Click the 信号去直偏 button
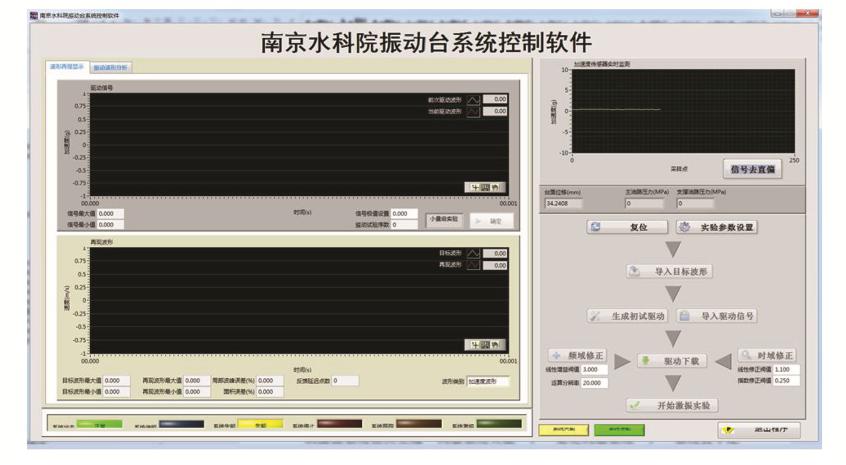The width and height of the screenshot is (846, 465). coord(752,169)
